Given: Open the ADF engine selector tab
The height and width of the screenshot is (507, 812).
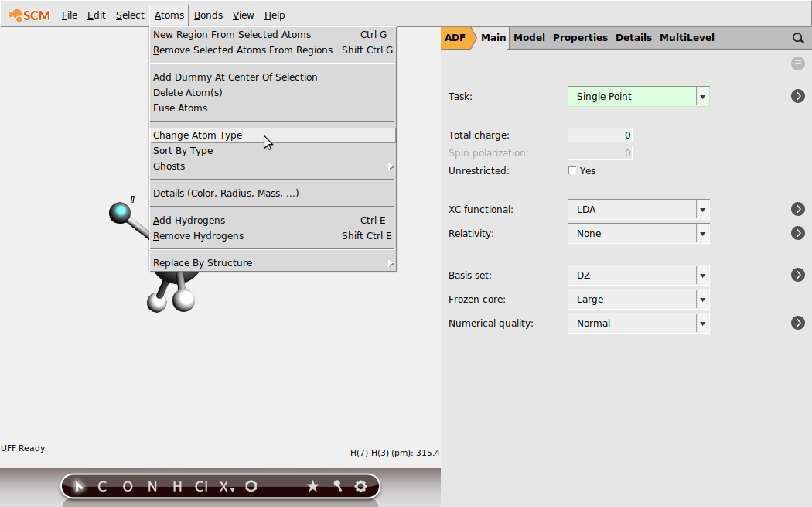Looking at the screenshot, I should [x=455, y=38].
